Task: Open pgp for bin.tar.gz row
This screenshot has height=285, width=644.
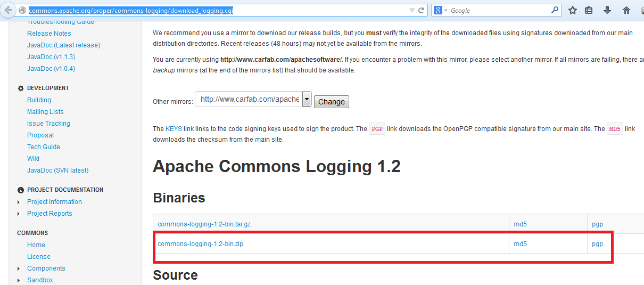Action: [597, 224]
